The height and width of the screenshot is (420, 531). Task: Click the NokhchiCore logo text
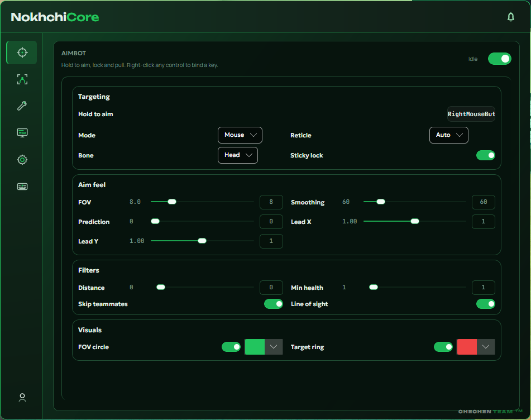55,17
